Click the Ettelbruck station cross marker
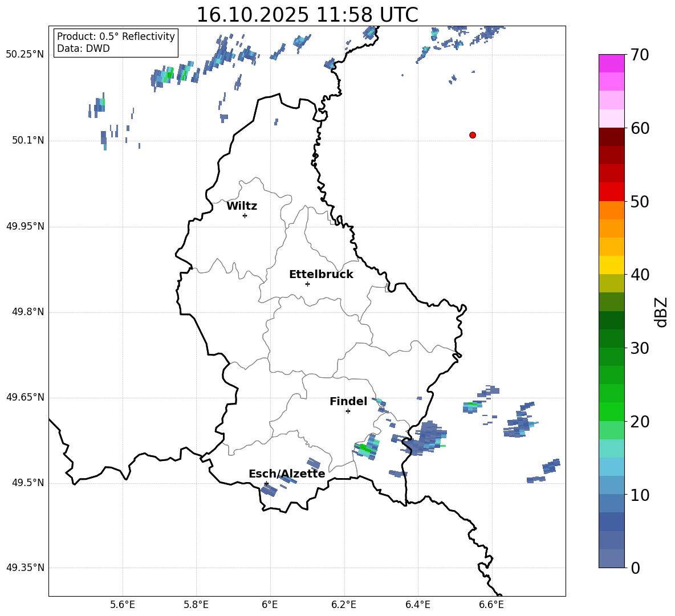This screenshot has height=616, width=675. (x=307, y=284)
